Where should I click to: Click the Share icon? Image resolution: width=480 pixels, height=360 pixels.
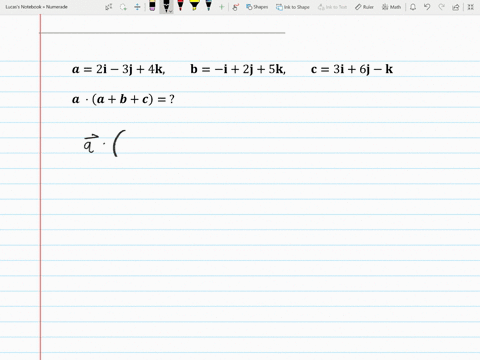coord(456,7)
